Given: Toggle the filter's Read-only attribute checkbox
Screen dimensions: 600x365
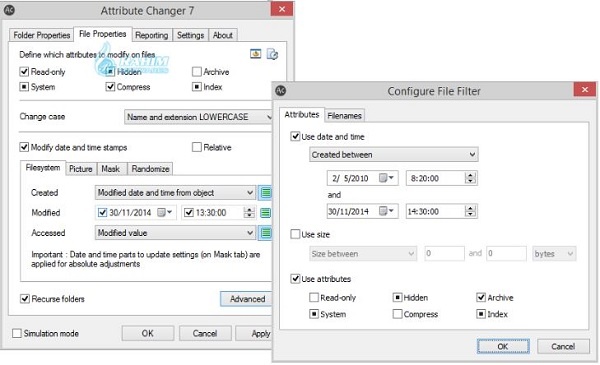Looking at the screenshot, I should 314,297.
